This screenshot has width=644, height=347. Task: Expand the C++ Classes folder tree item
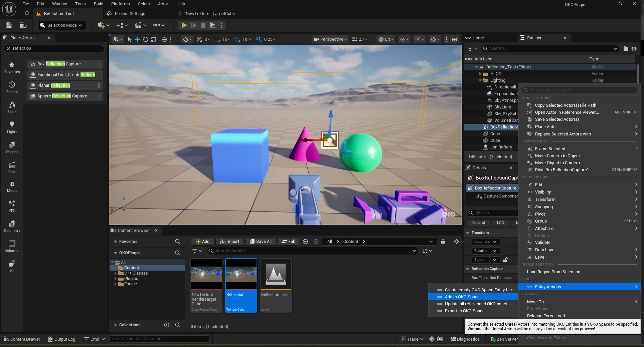click(116, 273)
